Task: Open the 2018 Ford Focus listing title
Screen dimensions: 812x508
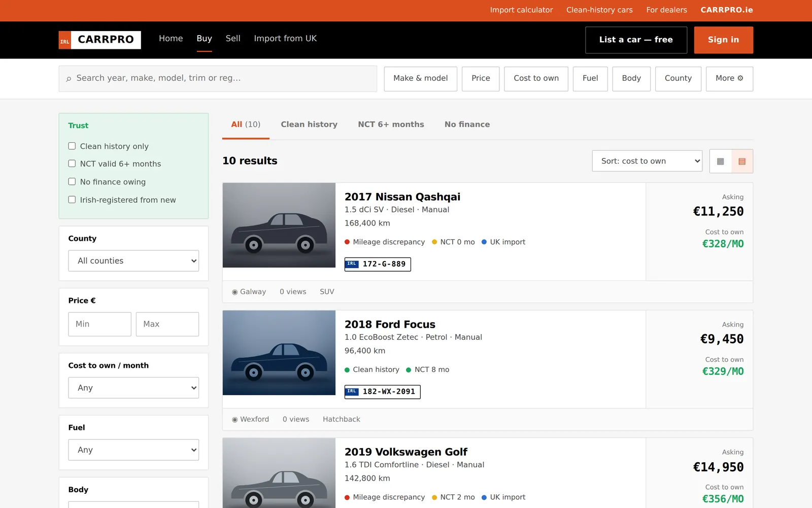Action: tap(390, 325)
